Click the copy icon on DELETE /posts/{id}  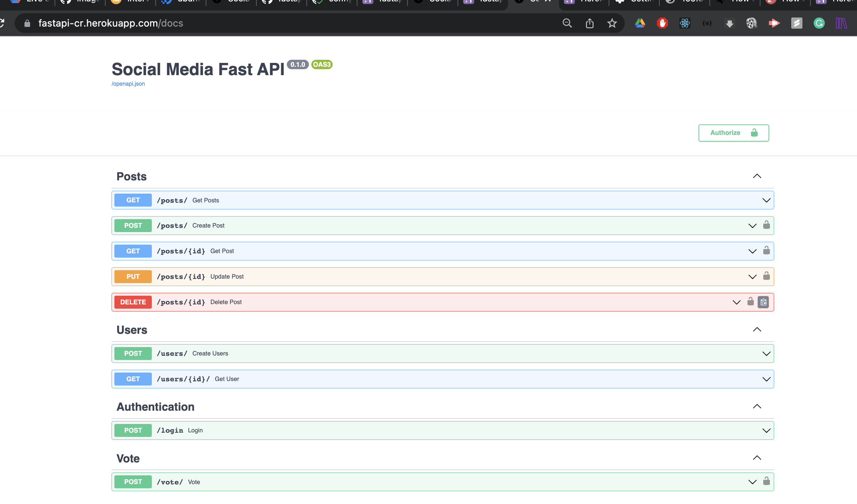point(763,301)
